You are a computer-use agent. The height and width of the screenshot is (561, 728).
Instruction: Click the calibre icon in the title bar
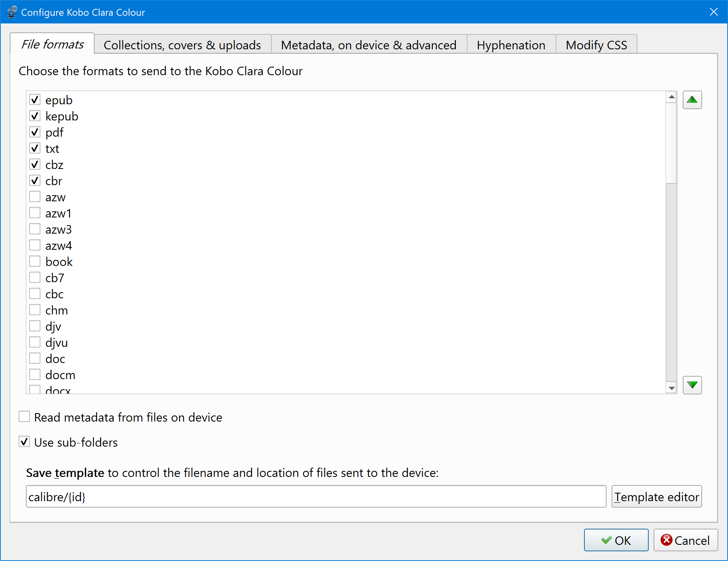12,12
